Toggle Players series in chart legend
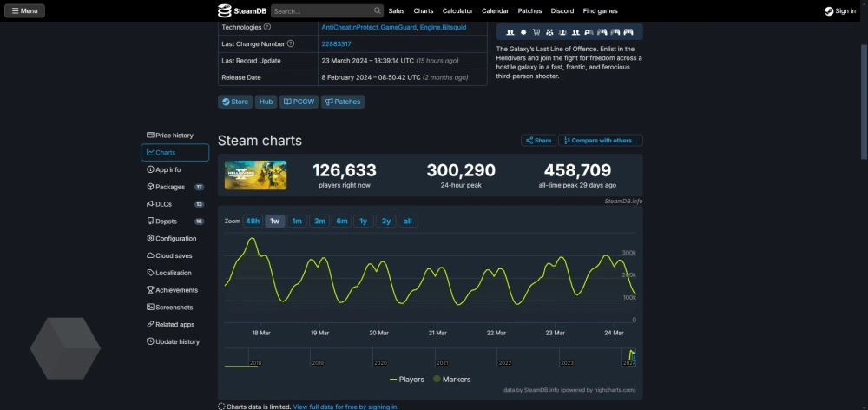Image resolution: width=868 pixels, height=410 pixels. [x=407, y=380]
